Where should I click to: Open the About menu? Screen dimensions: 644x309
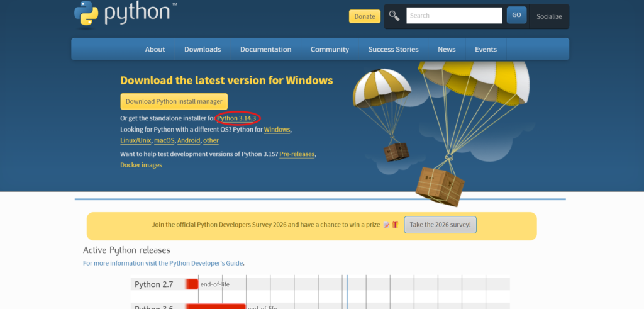[155, 49]
